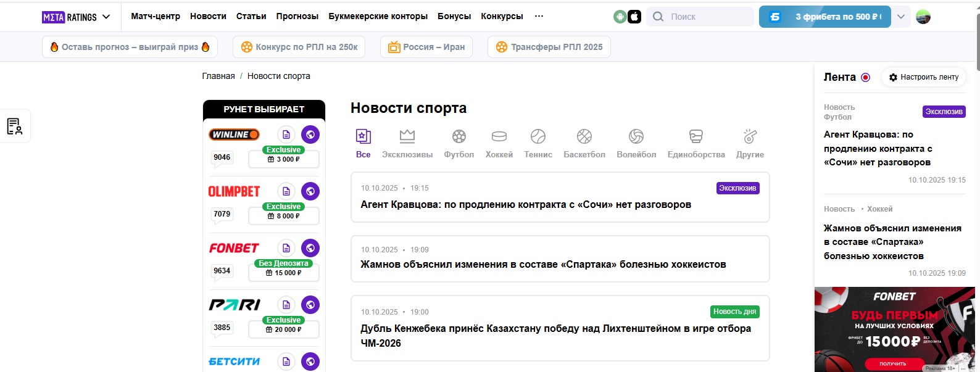The height and width of the screenshot is (372, 980).
Task: Claim Pari 20 000 ₽ bonus
Action: 284,329
